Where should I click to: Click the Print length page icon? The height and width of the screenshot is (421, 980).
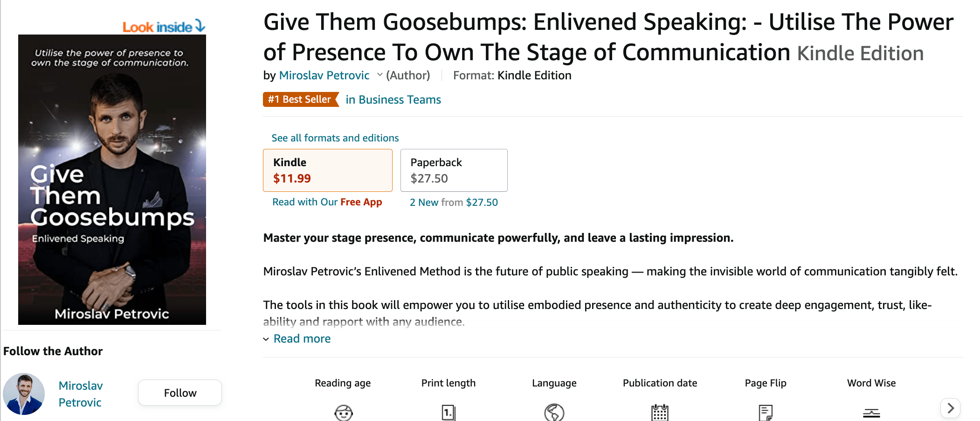coord(449,413)
